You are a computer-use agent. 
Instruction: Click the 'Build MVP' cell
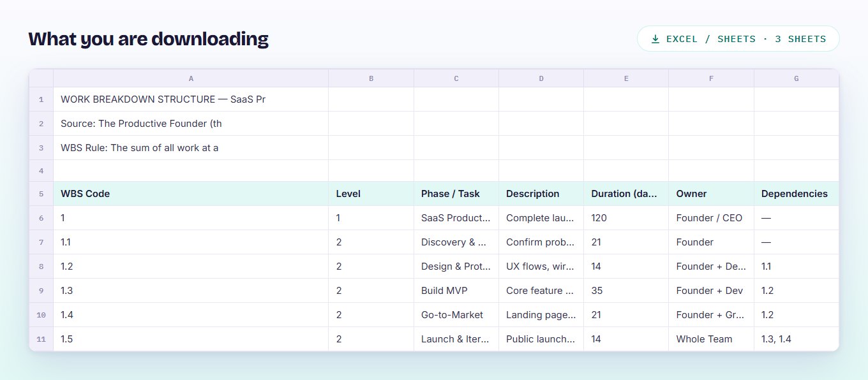(456, 291)
